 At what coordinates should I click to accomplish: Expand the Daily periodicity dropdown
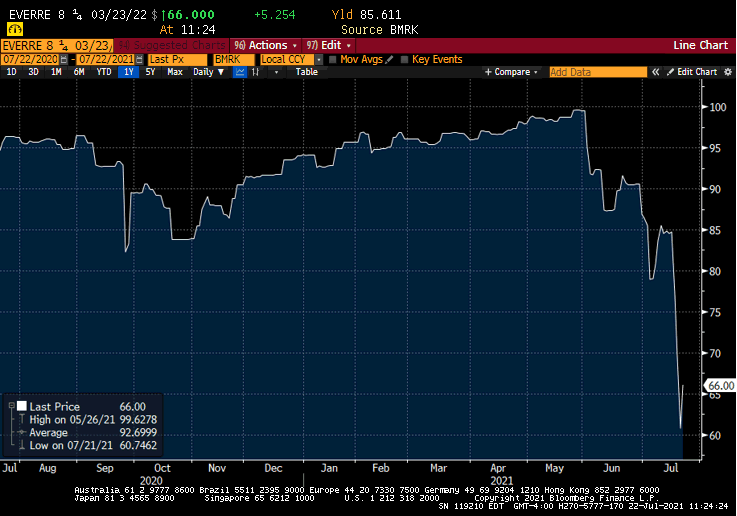[x=207, y=73]
